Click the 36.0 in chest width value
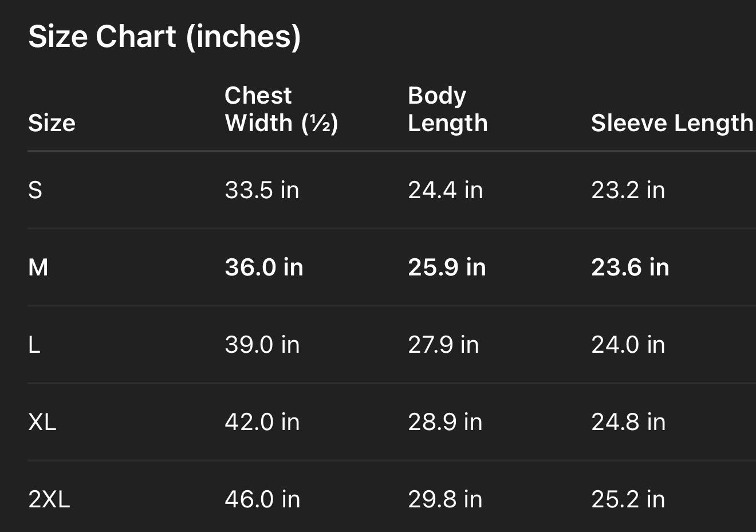This screenshot has height=532, width=756. pyautogui.click(x=263, y=267)
